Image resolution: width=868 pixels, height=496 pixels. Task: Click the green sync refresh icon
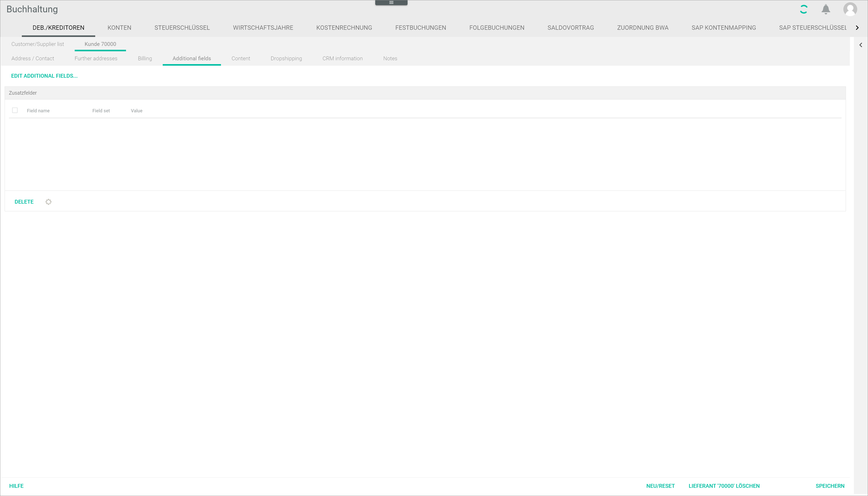click(x=803, y=9)
